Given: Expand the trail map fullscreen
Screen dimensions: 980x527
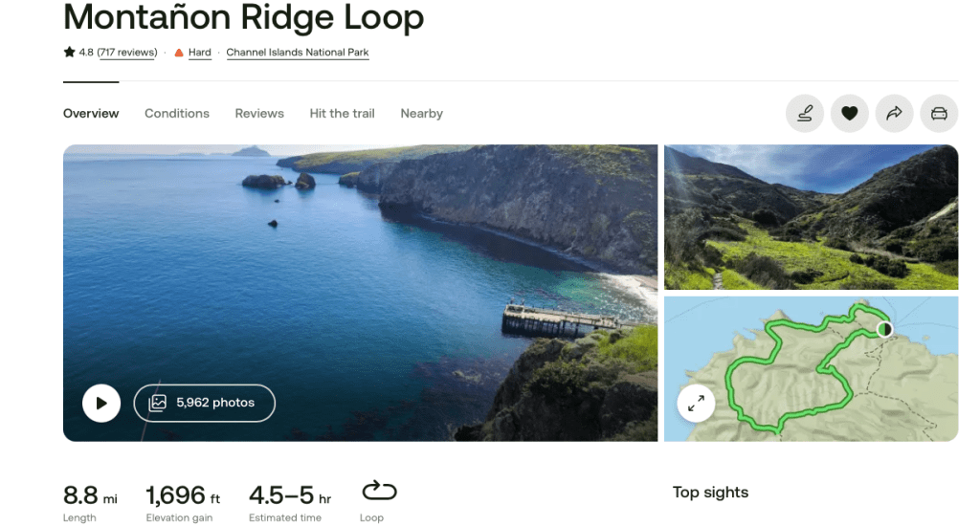Looking at the screenshot, I should [x=696, y=403].
